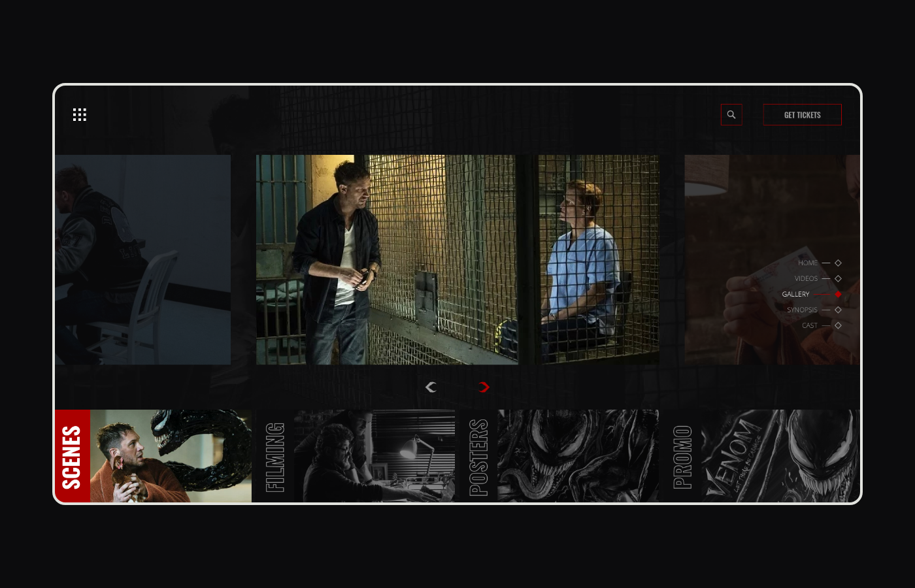Open the Posters gallery category
This screenshot has height=588, width=915.
(x=479, y=456)
